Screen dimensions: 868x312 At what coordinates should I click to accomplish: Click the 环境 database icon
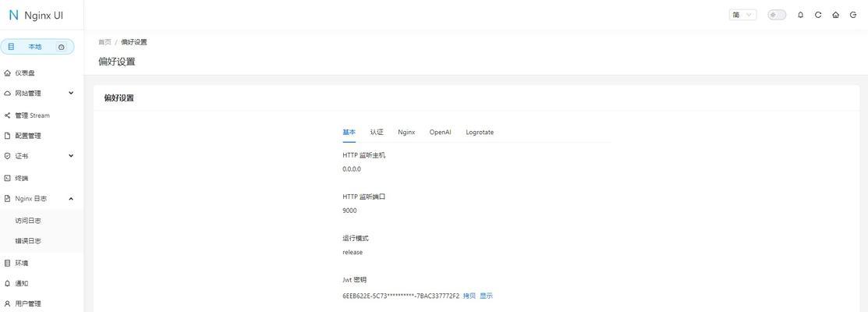tap(7, 263)
